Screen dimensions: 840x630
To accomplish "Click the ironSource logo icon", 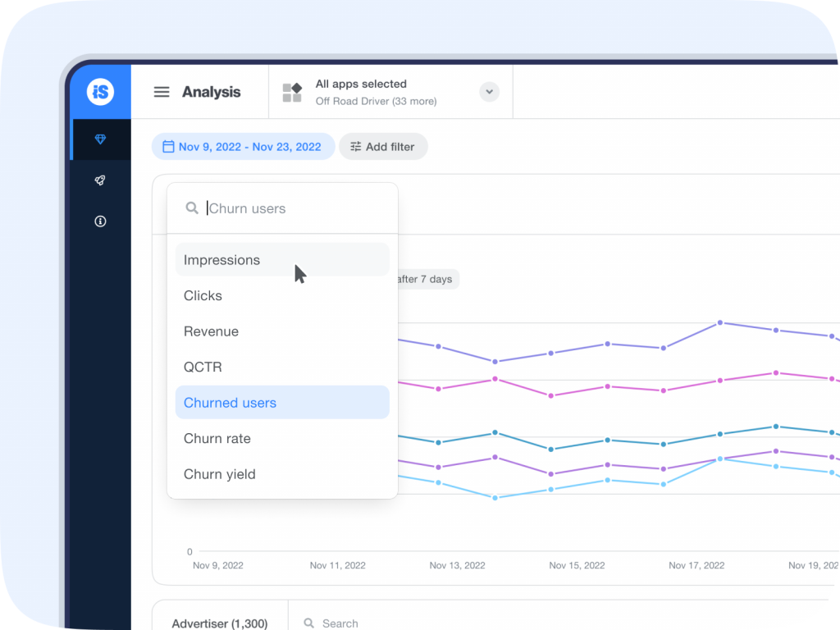I will [x=99, y=91].
